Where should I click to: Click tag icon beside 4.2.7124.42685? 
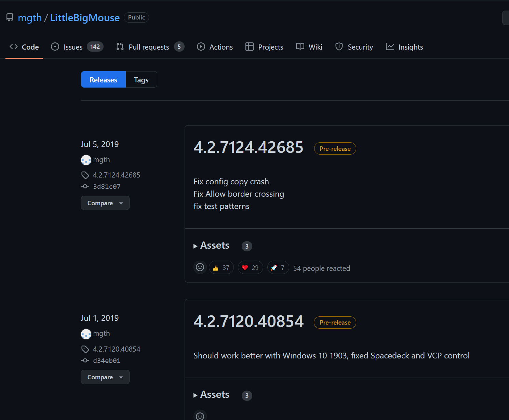click(x=85, y=175)
